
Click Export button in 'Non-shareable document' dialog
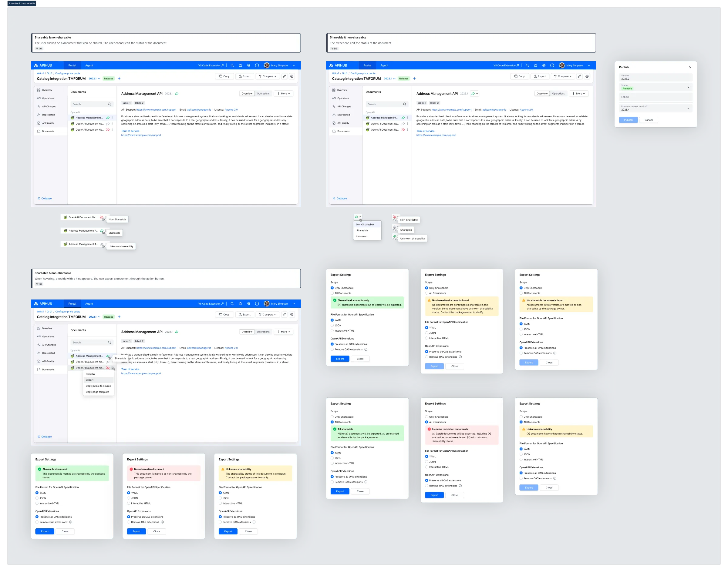coord(136,531)
